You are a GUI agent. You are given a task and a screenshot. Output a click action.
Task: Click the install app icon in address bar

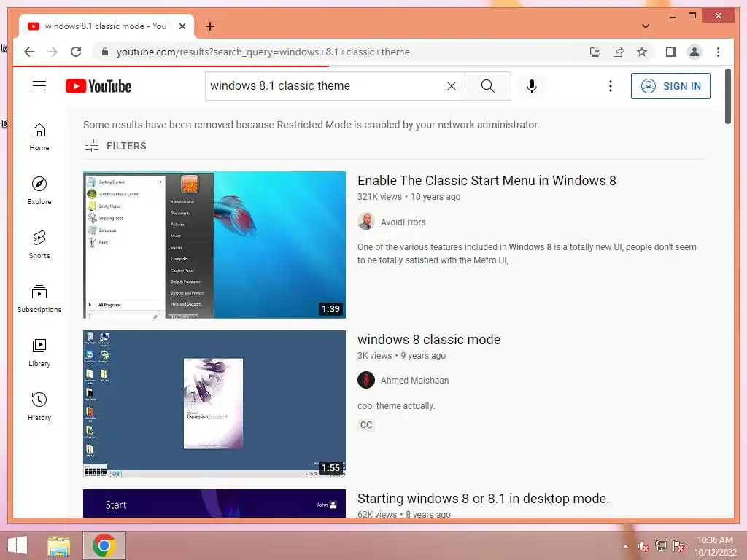tap(595, 52)
